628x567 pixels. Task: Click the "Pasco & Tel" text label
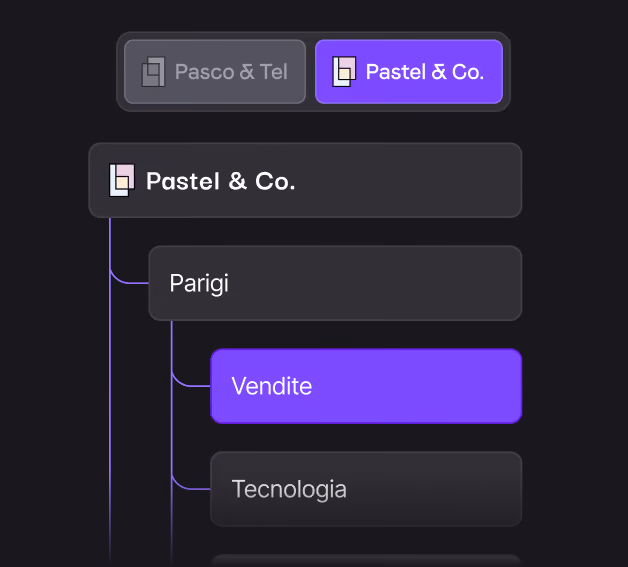tap(231, 72)
